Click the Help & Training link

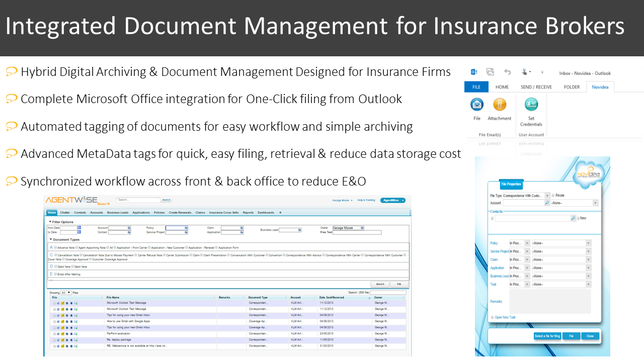(366, 200)
